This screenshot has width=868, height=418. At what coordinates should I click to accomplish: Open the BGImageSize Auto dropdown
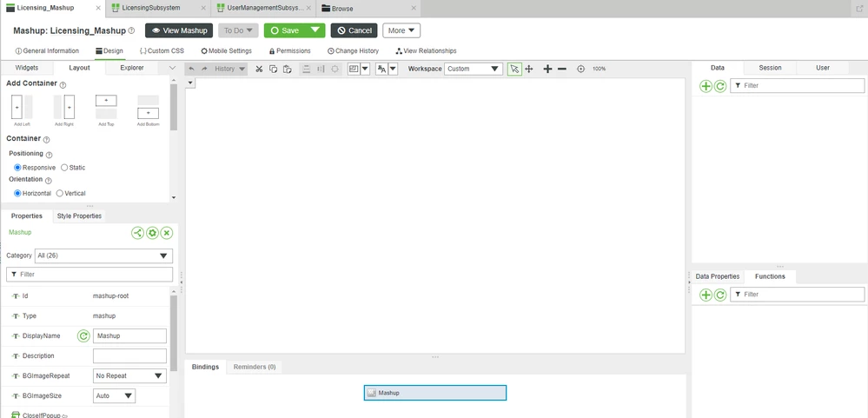(114, 396)
